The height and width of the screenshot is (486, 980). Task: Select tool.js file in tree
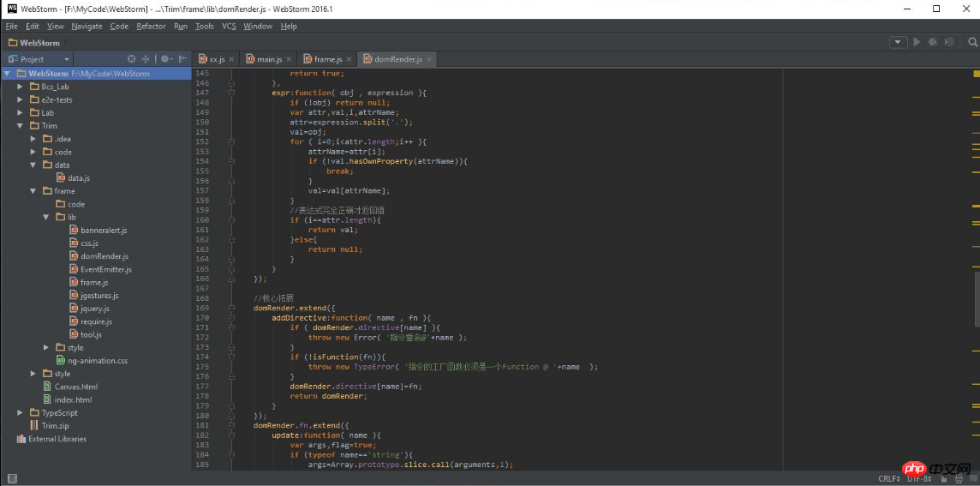86,334
